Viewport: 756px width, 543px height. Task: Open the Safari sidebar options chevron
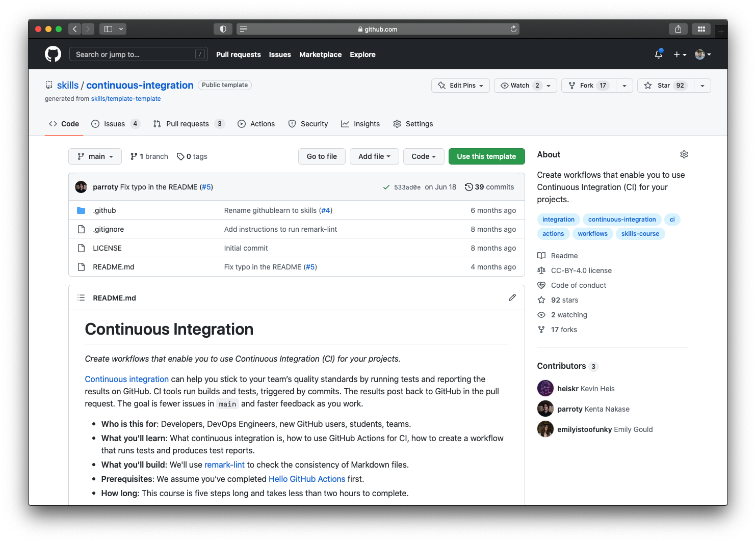pyautogui.click(x=121, y=29)
